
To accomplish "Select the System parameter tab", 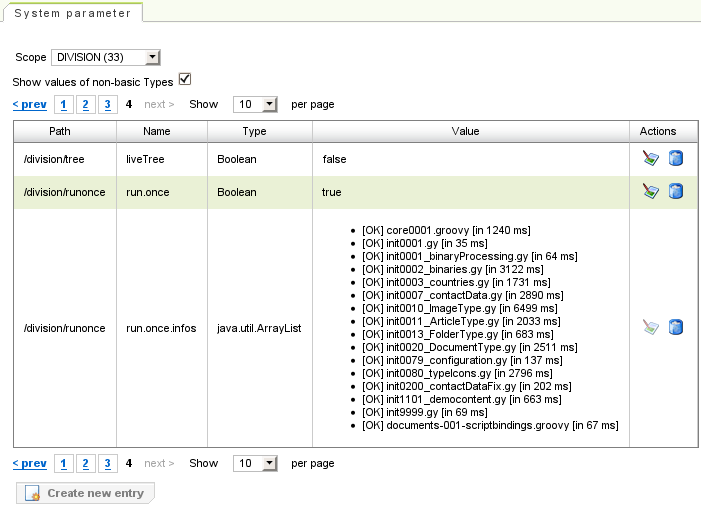I will 72,13.
